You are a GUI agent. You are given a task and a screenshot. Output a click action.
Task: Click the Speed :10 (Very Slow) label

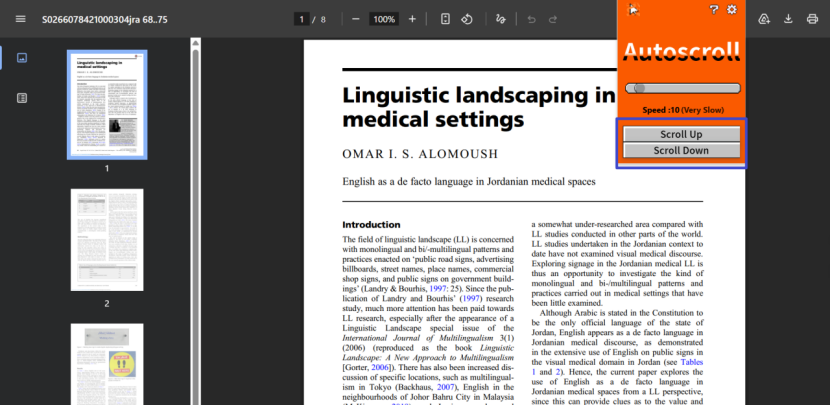pos(683,110)
